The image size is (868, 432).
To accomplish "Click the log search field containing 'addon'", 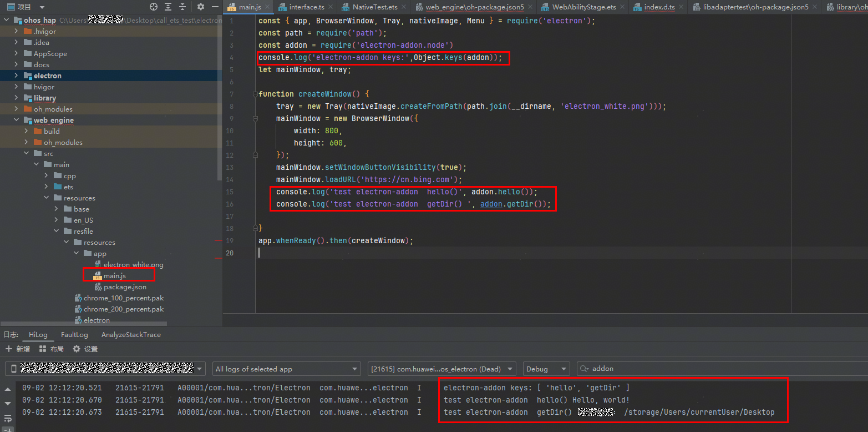I will click(x=722, y=369).
